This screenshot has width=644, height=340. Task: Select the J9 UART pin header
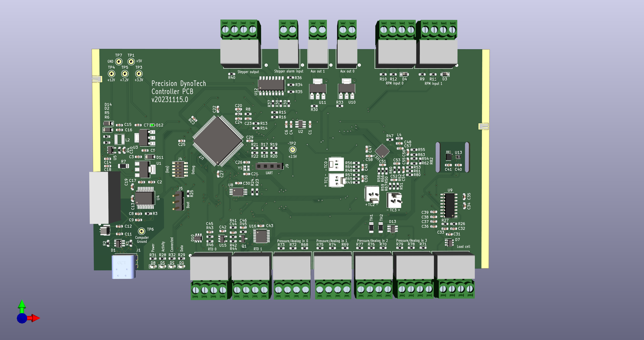(x=269, y=166)
